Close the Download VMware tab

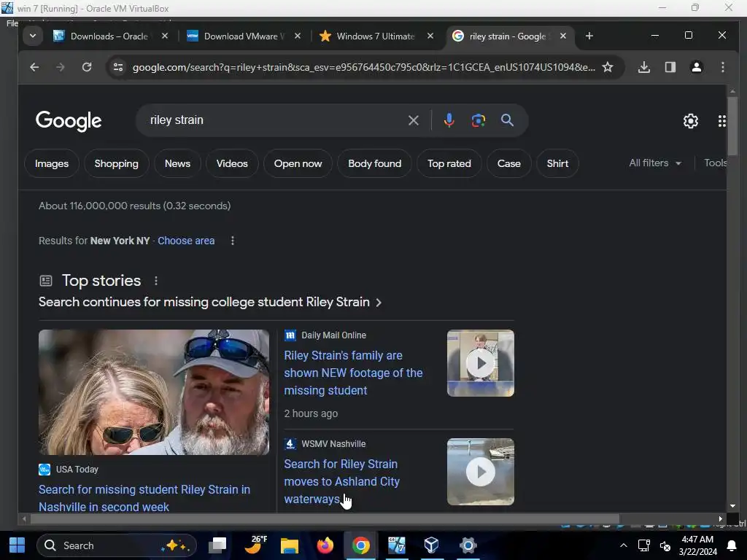pyautogui.click(x=298, y=36)
